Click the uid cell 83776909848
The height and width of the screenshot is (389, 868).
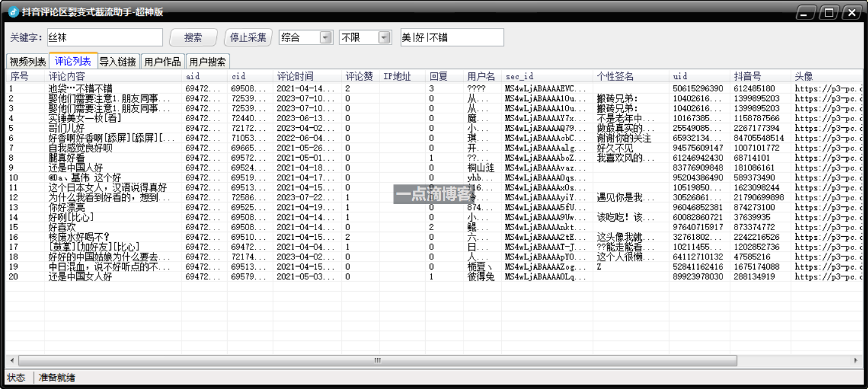coord(698,167)
